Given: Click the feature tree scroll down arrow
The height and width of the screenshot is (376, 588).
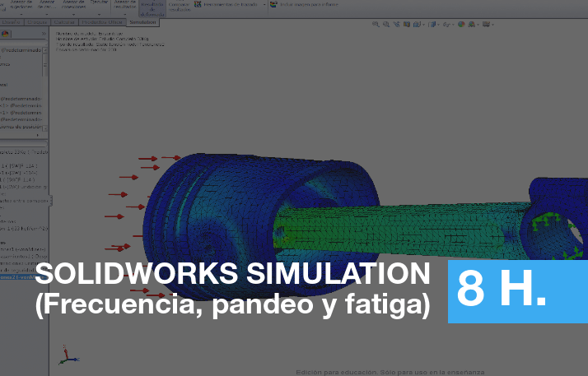Looking at the screenshot, I should pyautogui.click(x=45, y=128).
